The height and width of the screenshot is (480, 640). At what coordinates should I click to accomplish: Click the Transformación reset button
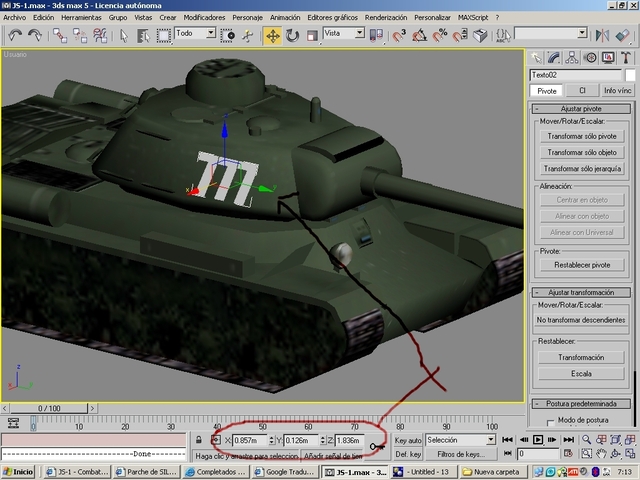(x=581, y=357)
